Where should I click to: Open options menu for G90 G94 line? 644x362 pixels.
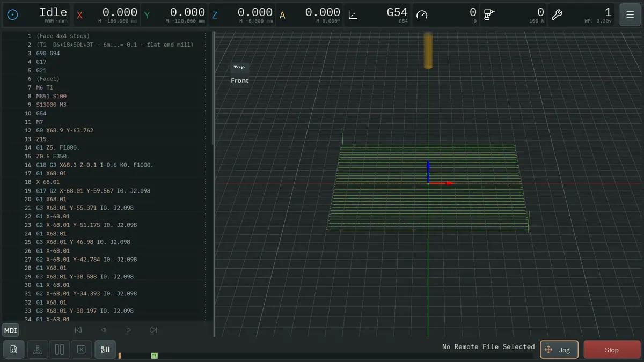click(206, 53)
